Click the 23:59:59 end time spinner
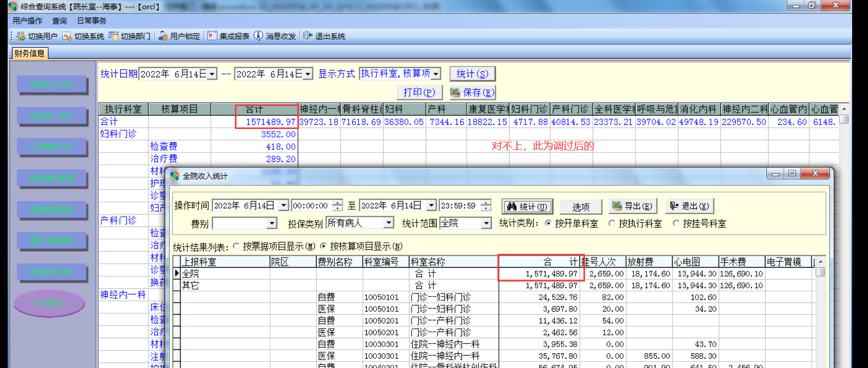Viewport: 868px width, 368px height. [x=486, y=205]
